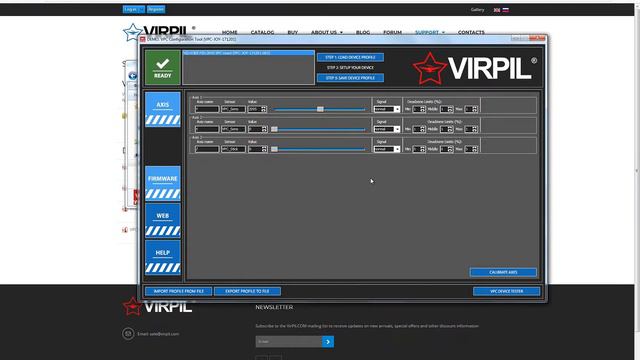The image size is (640, 360).
Task: Click the Register button on the website
Action: point(156,9)
